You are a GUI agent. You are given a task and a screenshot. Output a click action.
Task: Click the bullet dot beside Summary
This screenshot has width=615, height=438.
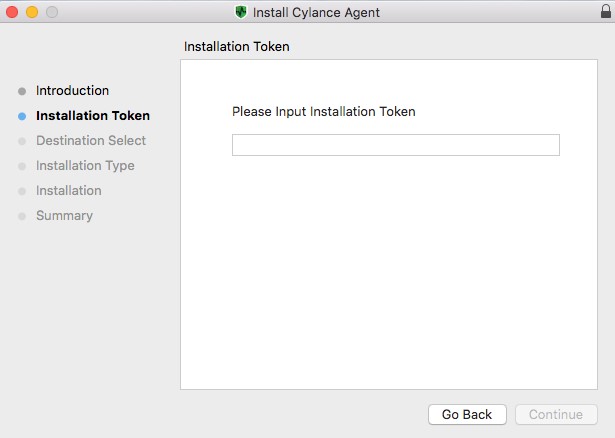pos(22,216)
